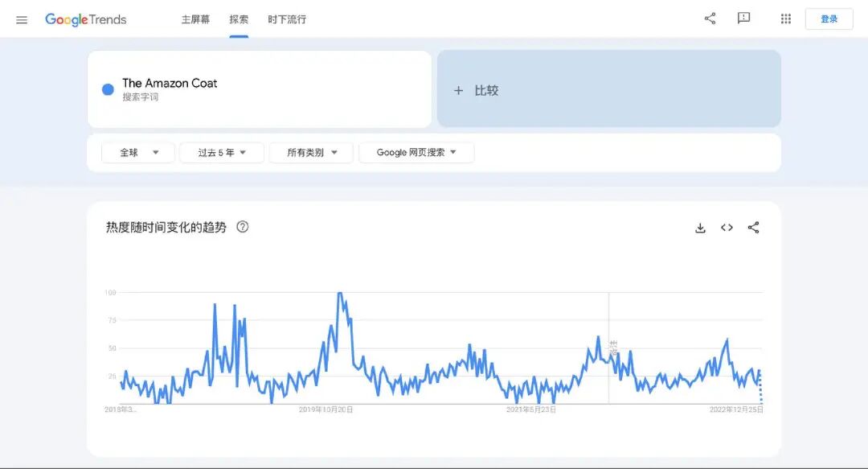Open the Google 网页搜索 search type dropdown
This screenshot has width=868, height=469.
pyautogui.click(x=416, y=152)
